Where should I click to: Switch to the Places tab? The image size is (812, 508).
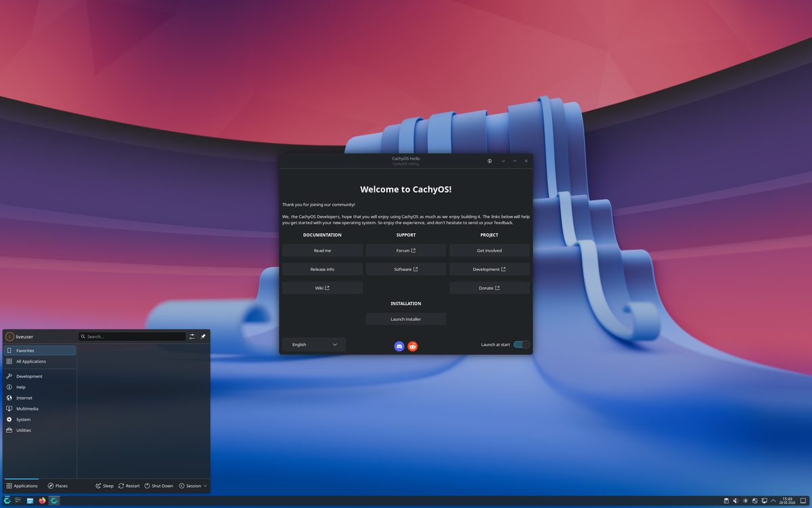click(58, 486)
